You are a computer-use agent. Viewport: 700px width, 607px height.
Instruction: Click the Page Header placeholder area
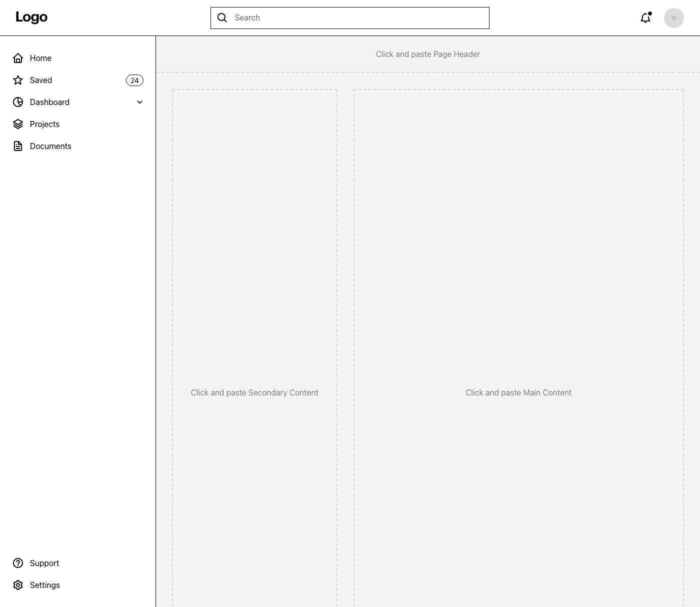pos(427,54)
